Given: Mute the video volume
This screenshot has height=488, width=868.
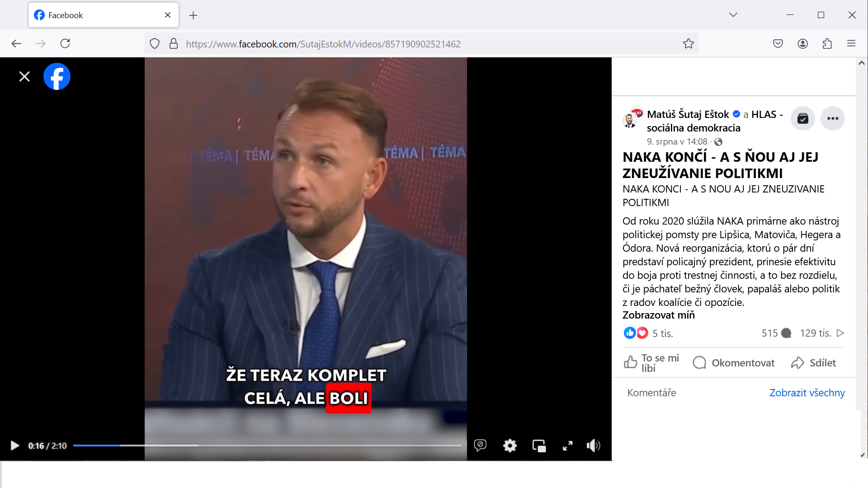Looking at the screenshot, I should click(593, 446).
